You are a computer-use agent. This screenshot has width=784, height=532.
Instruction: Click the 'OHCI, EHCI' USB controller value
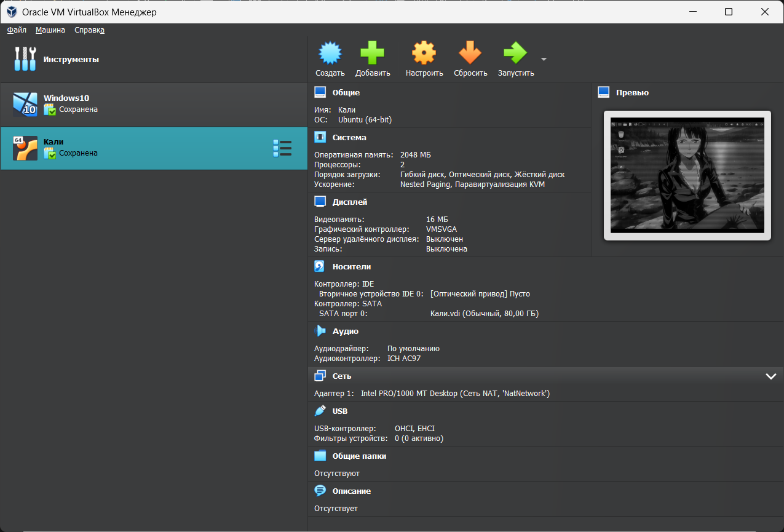pyautogui.click(x=414, y=428)
